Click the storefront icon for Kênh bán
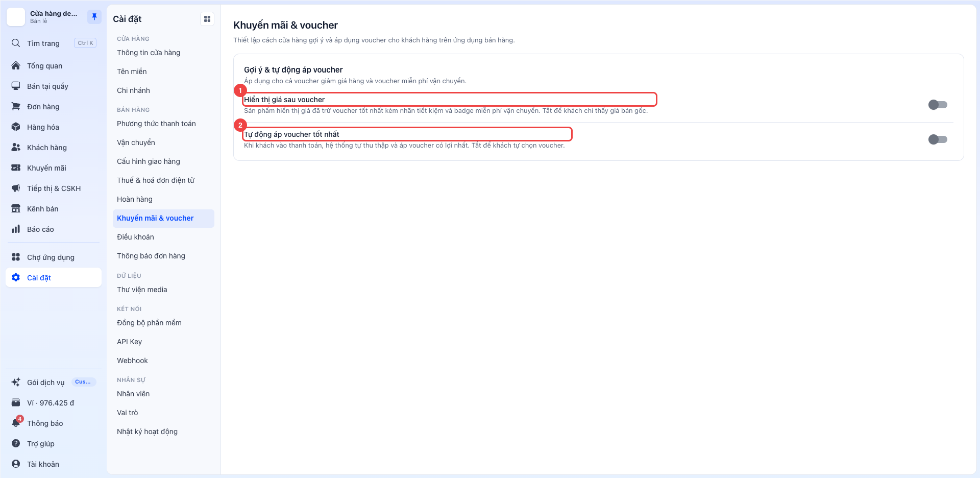 (16, 209)
